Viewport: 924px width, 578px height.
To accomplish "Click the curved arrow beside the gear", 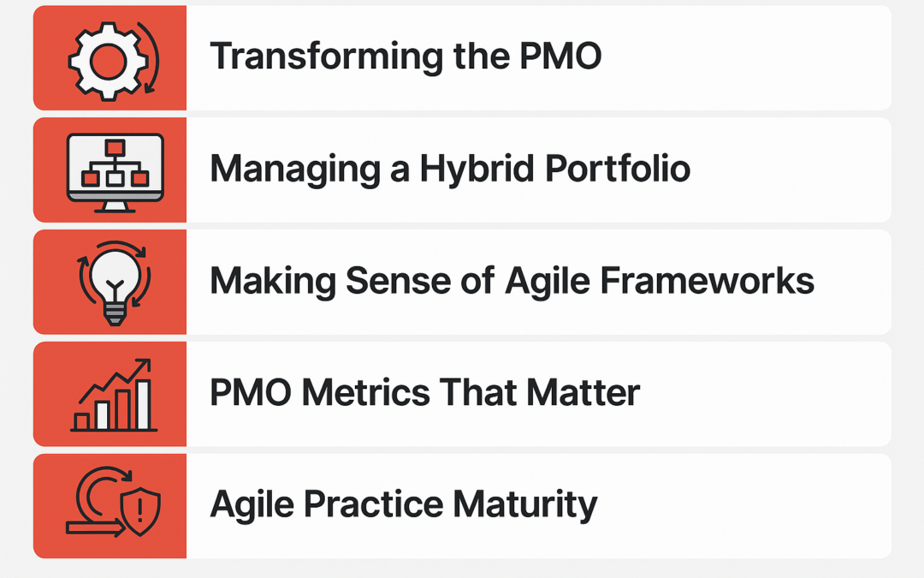I will pyautogui.click(x=150, y=58).
